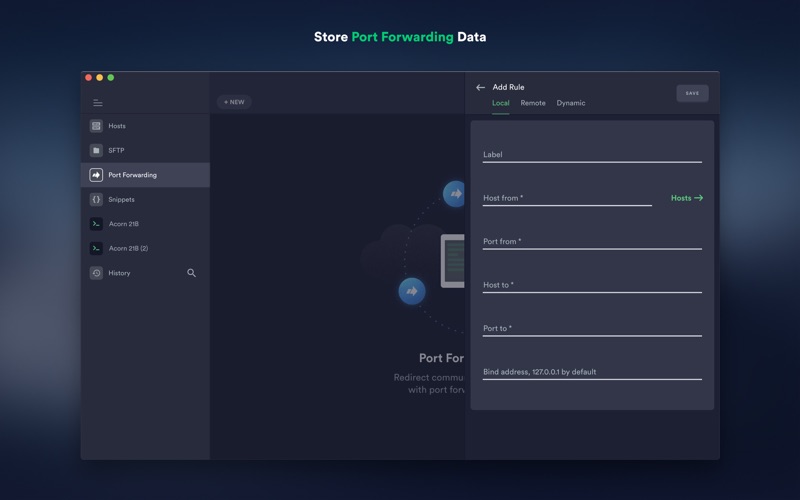Open the History clock icon
800x500 pixels.
pyautogui.click(x=96, y=273)
